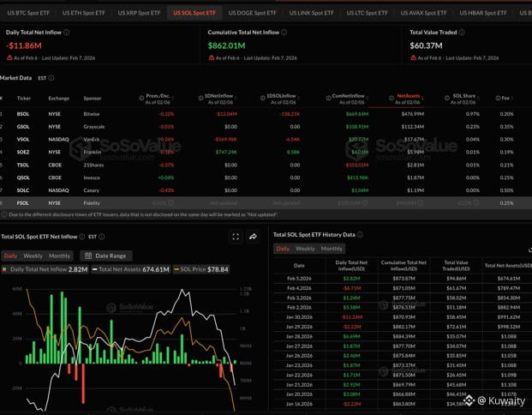Click info icon on Fee column header
532x415 pixels.
pyautogui.click(x=498, y=99)
